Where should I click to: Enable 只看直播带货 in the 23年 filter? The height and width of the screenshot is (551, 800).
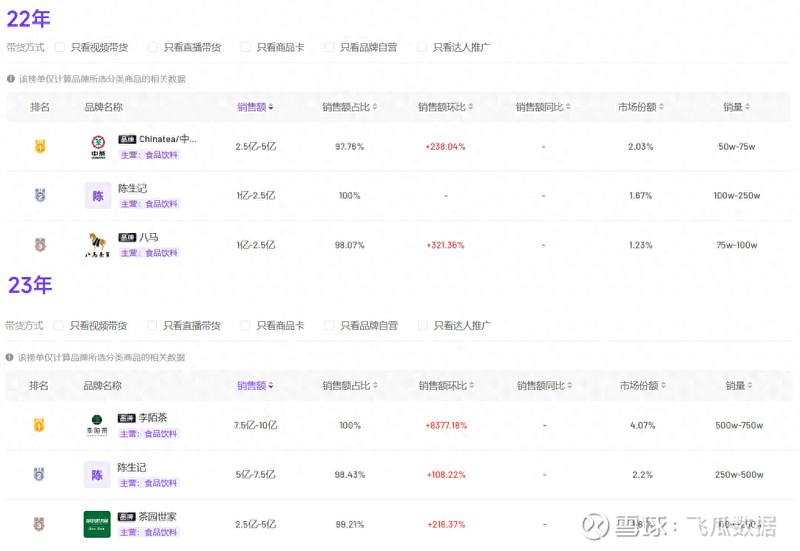tap(152, 325)
